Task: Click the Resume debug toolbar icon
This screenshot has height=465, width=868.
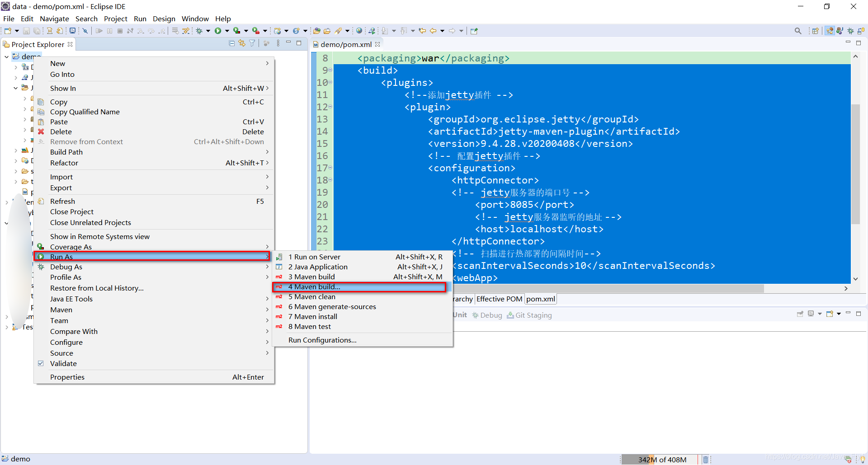Action: pos(99,31)
